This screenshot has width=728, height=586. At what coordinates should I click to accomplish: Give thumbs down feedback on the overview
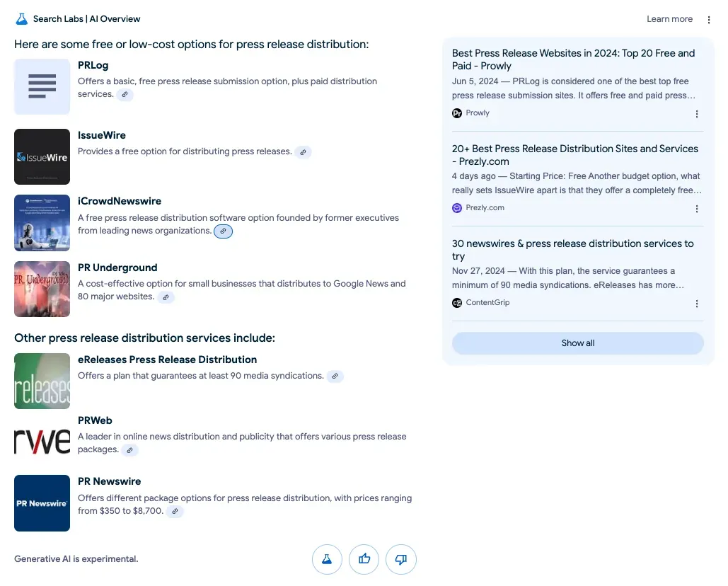401,559
